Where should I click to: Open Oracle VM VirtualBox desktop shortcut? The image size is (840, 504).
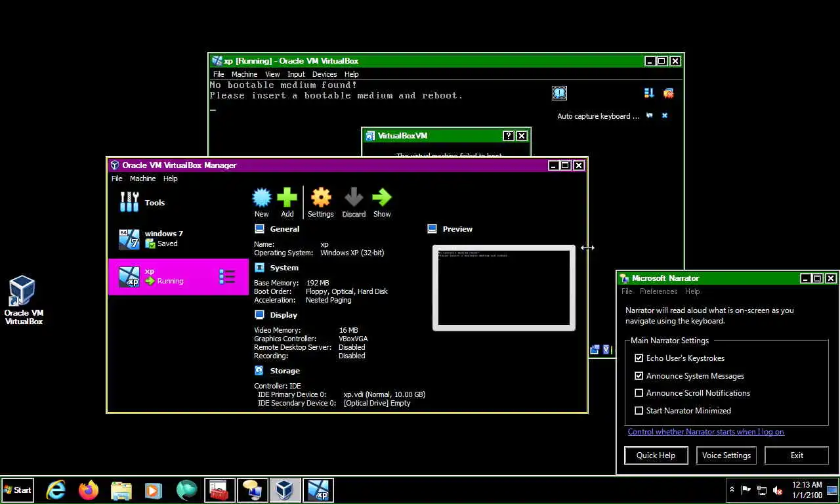click(x=24, y=301)
